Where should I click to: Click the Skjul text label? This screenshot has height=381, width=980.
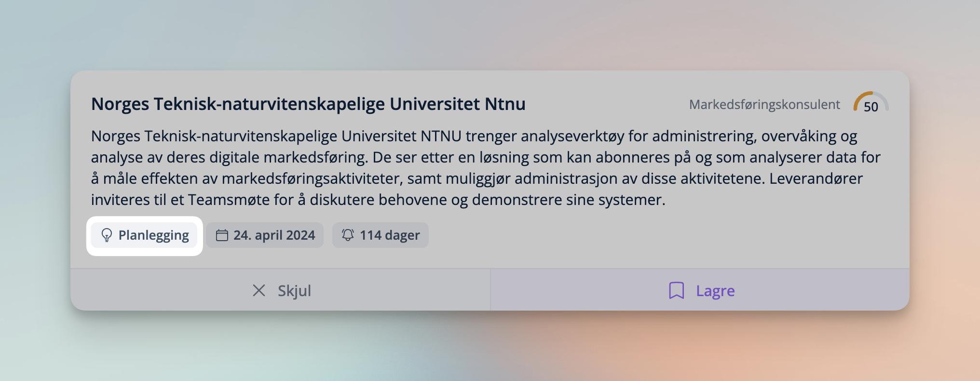[x=294, y=291]
